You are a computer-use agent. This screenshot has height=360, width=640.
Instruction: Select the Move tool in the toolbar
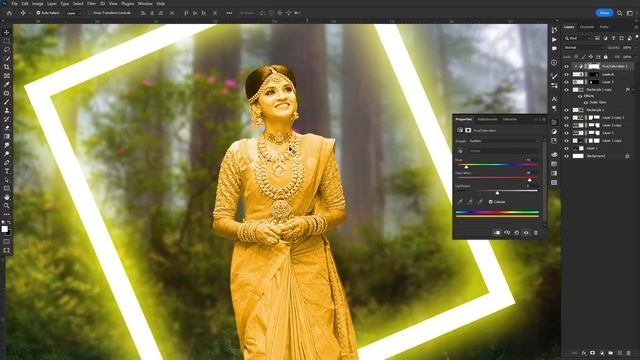pyautogui.click(x=7, y=32)
